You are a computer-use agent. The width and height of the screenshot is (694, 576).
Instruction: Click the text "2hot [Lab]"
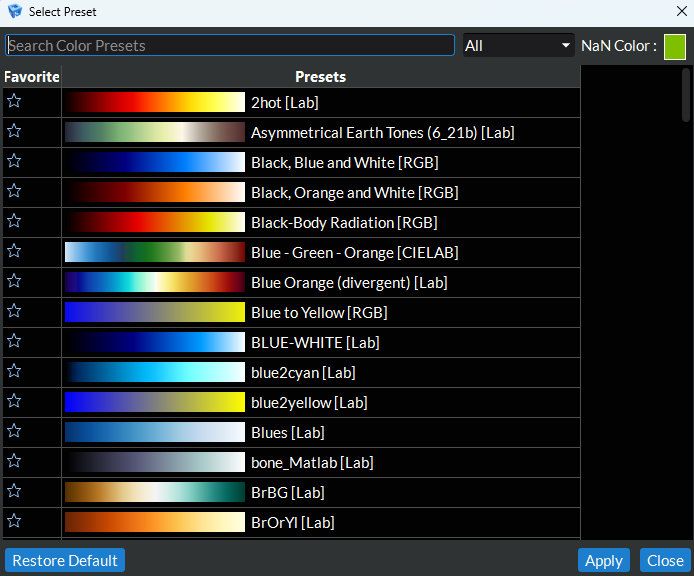coord(285,103)
